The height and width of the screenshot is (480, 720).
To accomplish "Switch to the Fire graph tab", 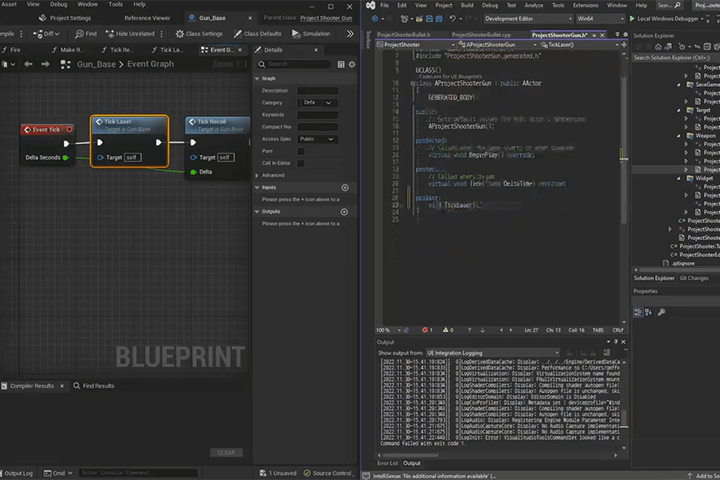I will [11, 50].
